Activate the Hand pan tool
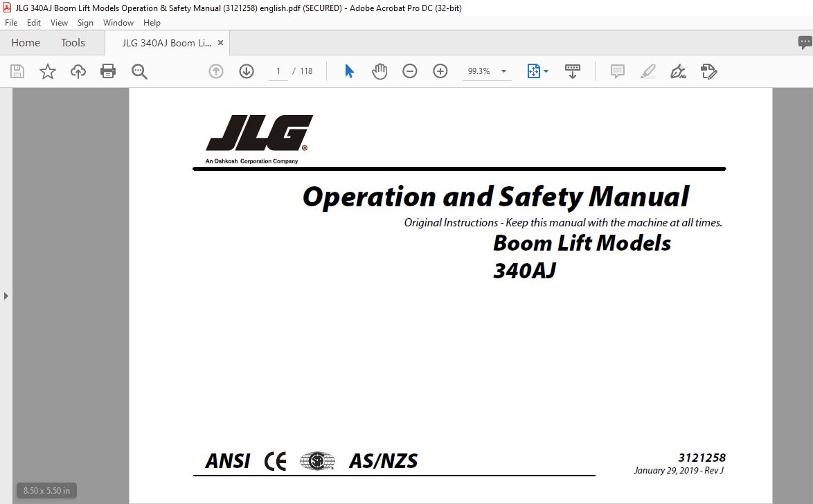This screenshot has height=504, width=813. 379,71
